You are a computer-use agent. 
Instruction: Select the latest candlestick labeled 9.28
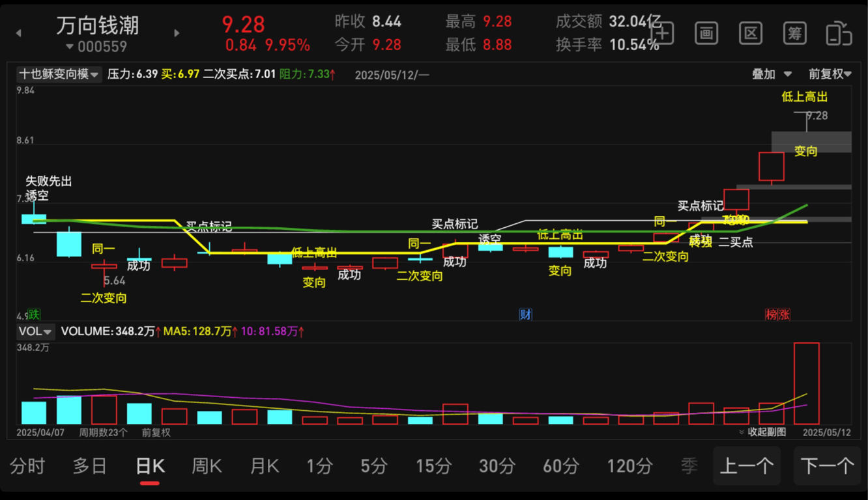click(x=807, y=123)
